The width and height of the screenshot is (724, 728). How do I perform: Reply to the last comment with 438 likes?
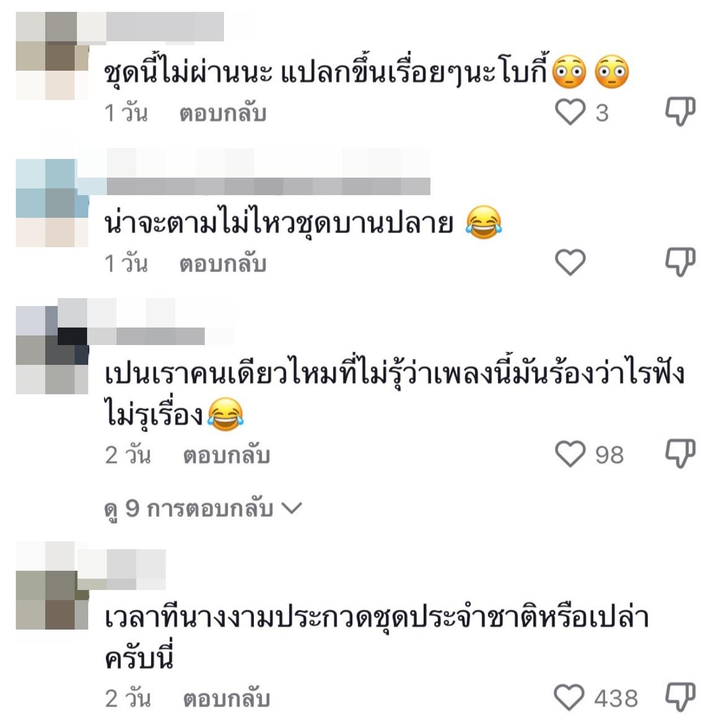[x=226, y=699]
